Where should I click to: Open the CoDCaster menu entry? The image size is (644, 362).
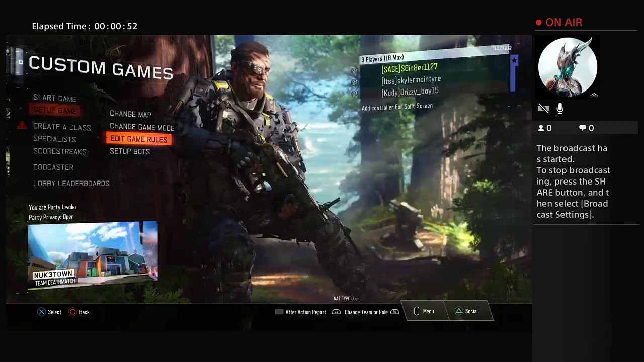click(x=53, y=167)
